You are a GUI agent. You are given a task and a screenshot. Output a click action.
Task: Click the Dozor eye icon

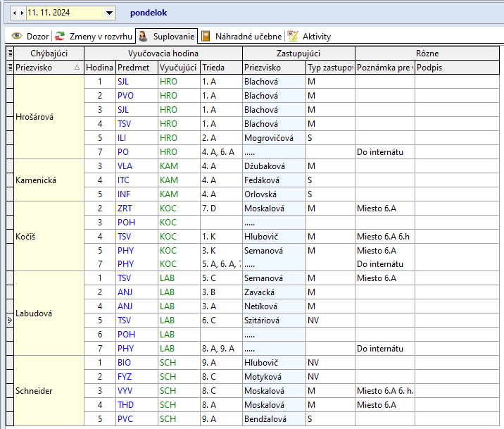tap(17, 36)
